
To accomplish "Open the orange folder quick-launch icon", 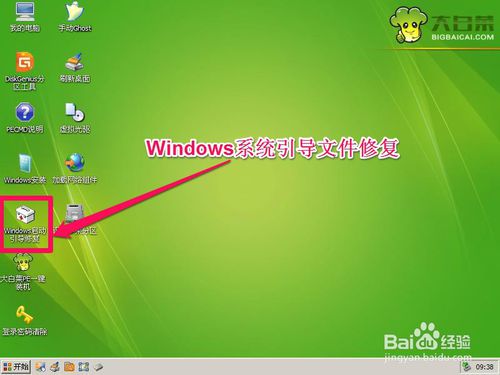I will (69, 367).
